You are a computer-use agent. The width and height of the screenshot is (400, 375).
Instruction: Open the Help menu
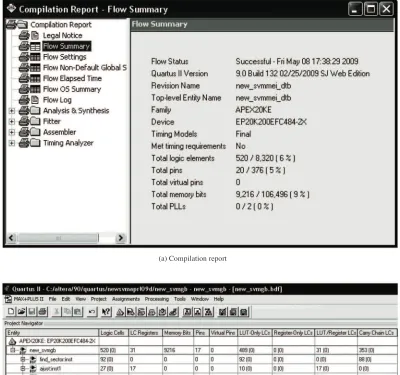pos(219,299)
